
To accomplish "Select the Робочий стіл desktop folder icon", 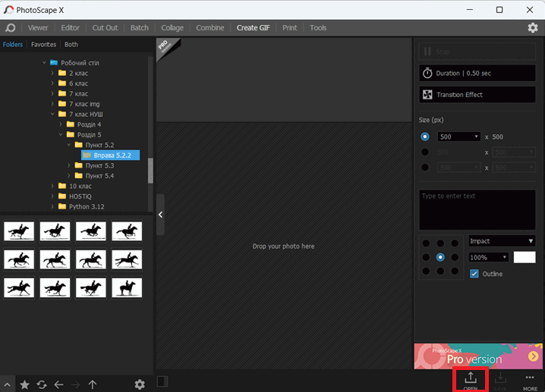I will point(54,62).
